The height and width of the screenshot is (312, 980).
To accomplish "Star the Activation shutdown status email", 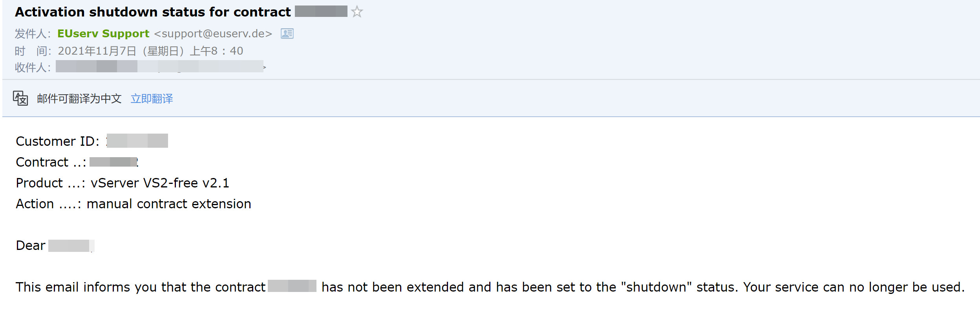I will [357, 12].
